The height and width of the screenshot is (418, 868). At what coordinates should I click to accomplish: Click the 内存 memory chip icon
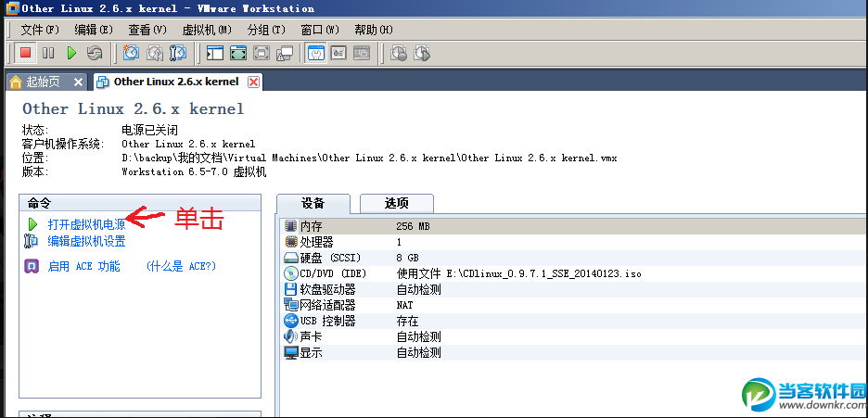[290, 226]
